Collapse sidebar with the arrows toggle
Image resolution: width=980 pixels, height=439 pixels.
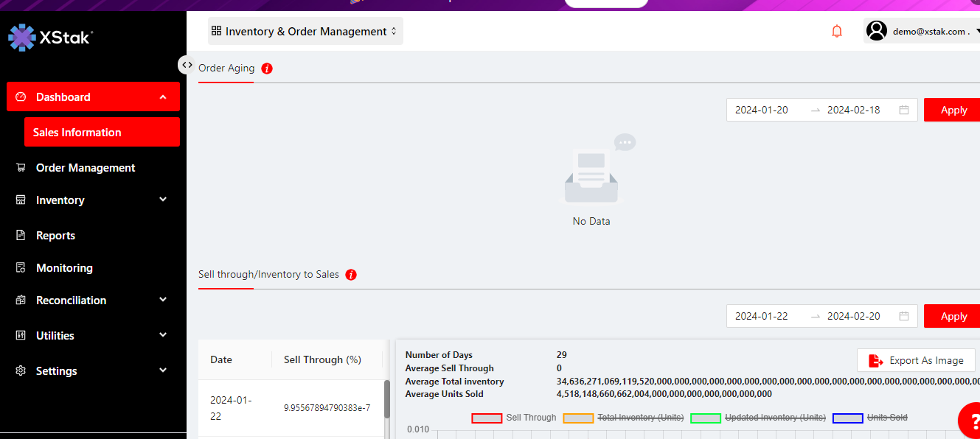pos(187,65)
